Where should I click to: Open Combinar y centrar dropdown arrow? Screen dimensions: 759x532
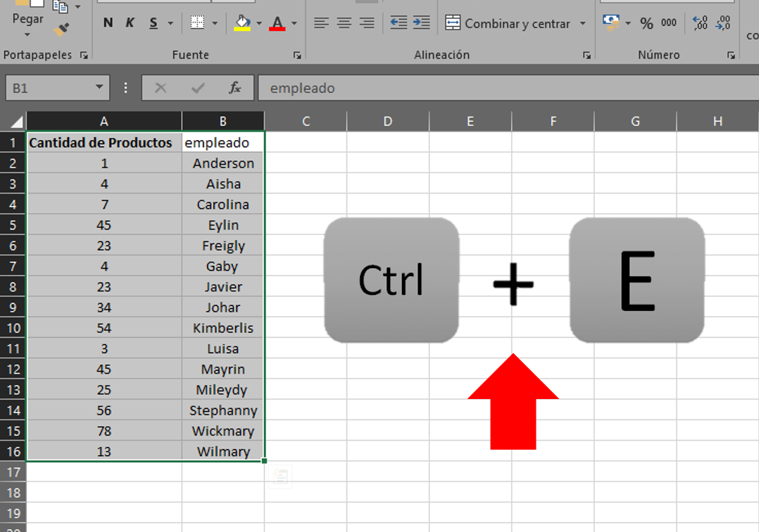[583, 23]
